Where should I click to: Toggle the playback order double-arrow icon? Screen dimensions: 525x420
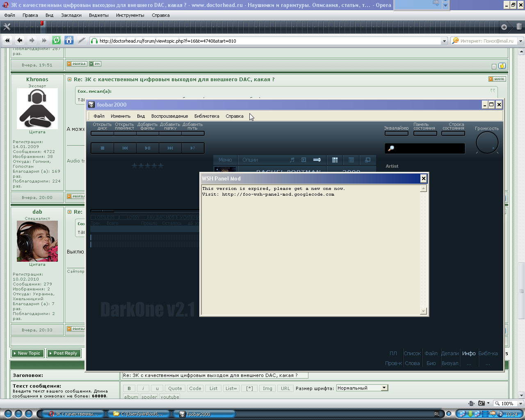[317, 160]
